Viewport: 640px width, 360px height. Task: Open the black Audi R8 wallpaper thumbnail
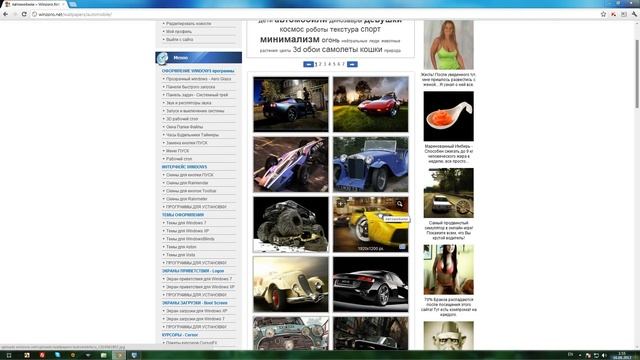tap(371, 284)
